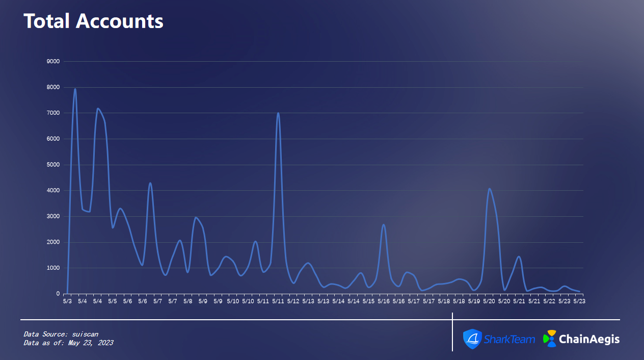Click the 5/22 x-axis date label

(x=549, y=301)
